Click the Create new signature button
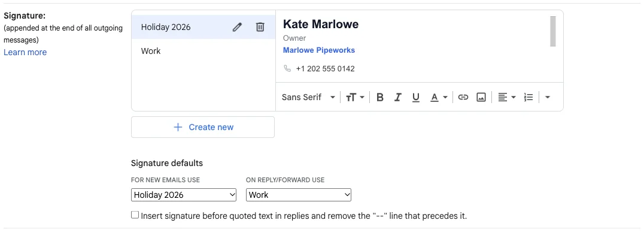The width and height of the screenshot is (644, 232). tap(203, 127)
